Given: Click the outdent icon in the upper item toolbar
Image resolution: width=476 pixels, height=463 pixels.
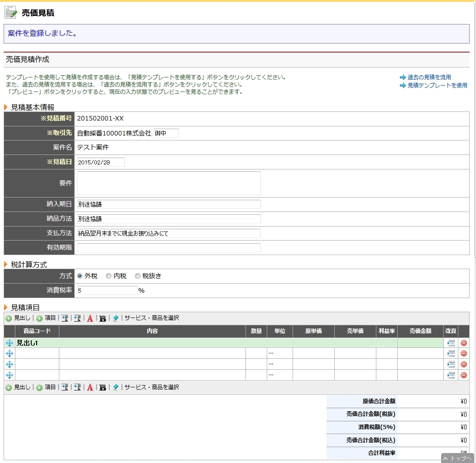Looking at the screenshot, I should point(77,318).
